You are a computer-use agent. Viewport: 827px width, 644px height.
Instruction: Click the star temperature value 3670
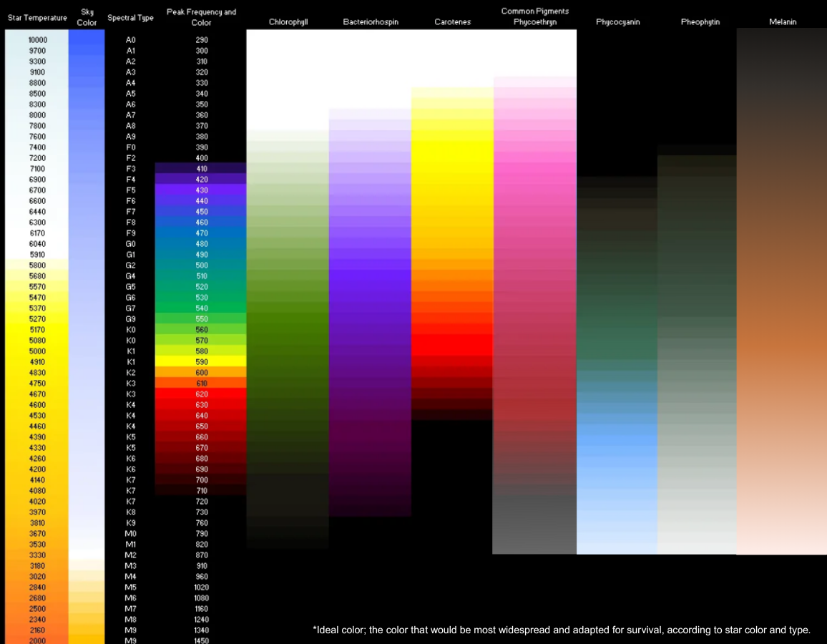click(37, 534)
